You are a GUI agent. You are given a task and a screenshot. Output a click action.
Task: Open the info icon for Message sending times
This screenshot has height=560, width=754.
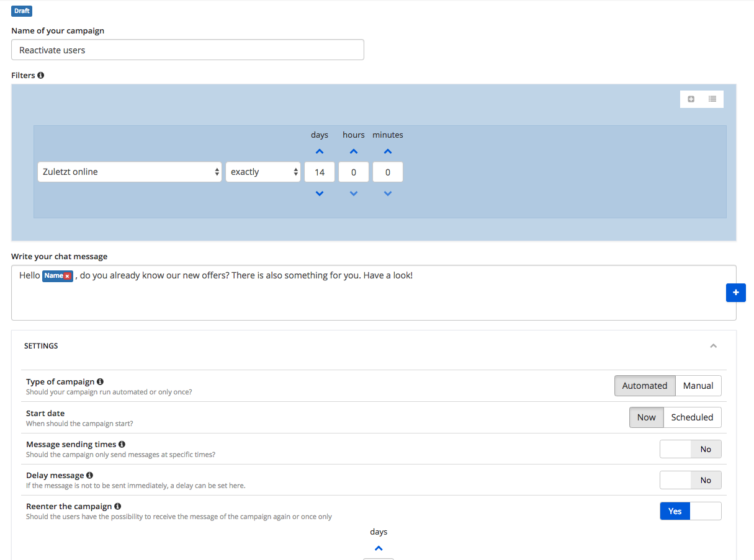coord(122,444)
